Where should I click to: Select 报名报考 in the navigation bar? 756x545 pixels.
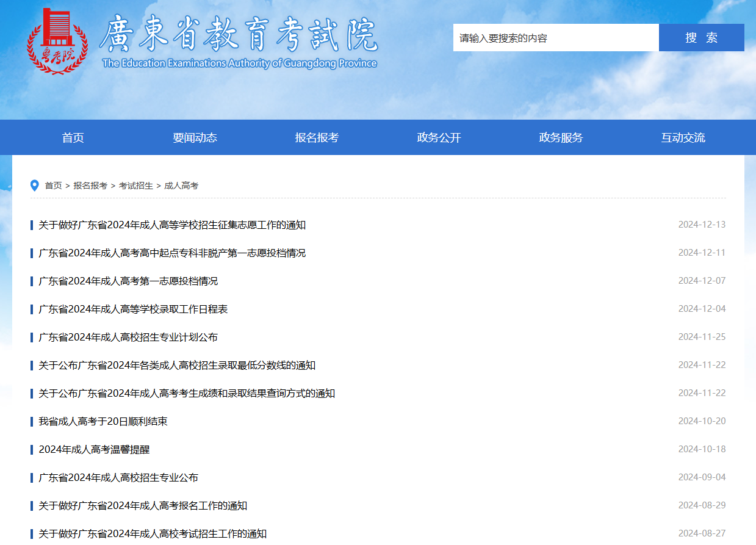pos(317,138)
